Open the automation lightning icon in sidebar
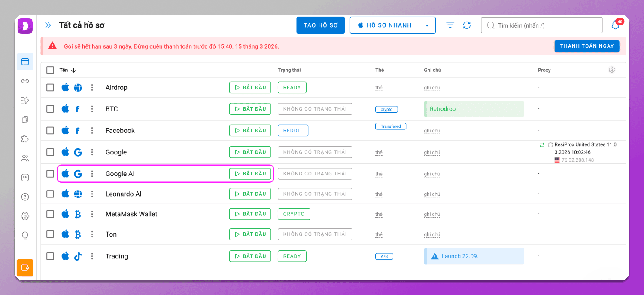Viewport: 644px width, 295px height. point(25,100)
